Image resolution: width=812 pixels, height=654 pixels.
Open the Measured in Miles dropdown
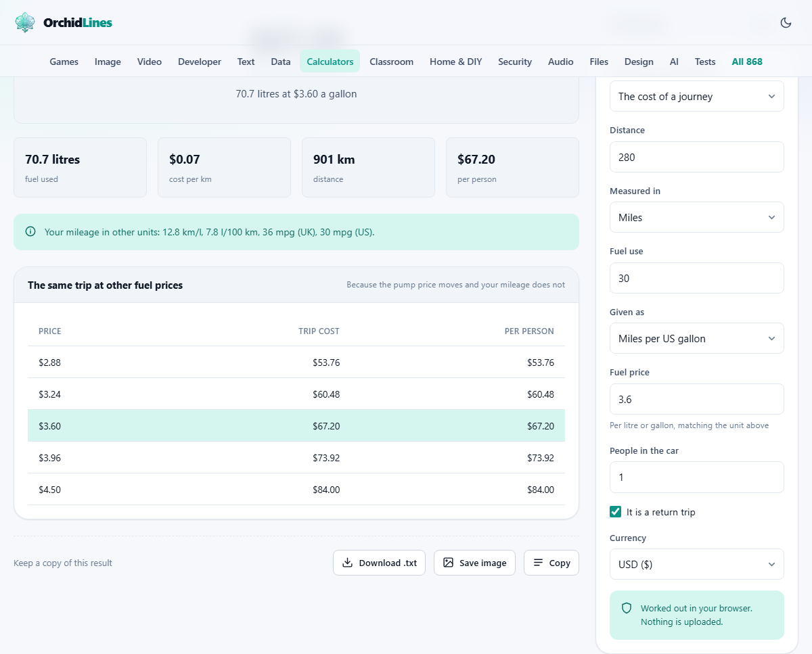pos(697,217)
